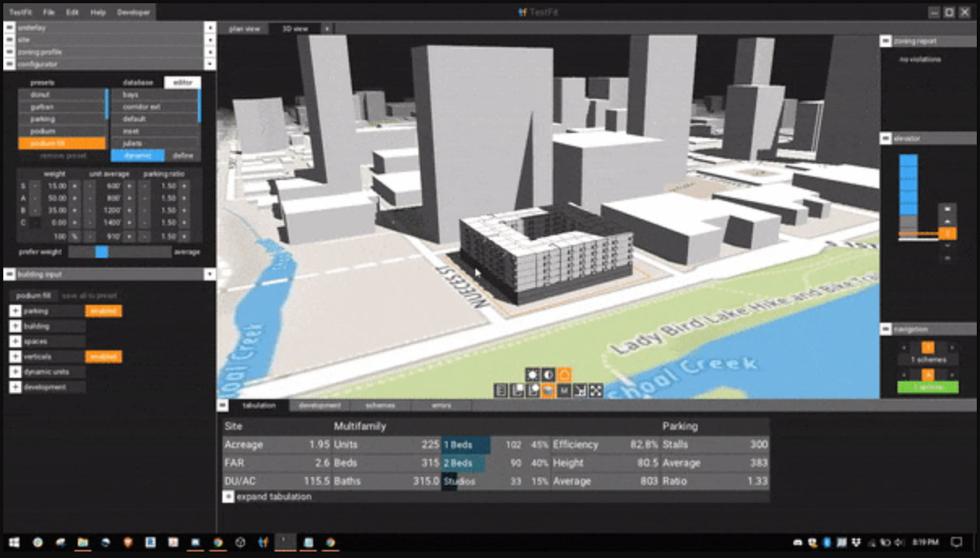Viewport: 980px width, 558px height.
Task: Activate the fullscreen expand icon in viewport toolbar
Action: coord(597,391)
